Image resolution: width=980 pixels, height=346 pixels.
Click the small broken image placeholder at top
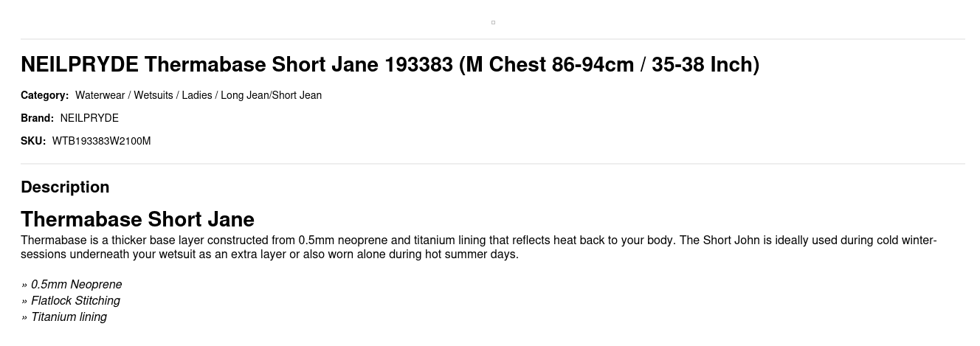(x=493, y=22)
